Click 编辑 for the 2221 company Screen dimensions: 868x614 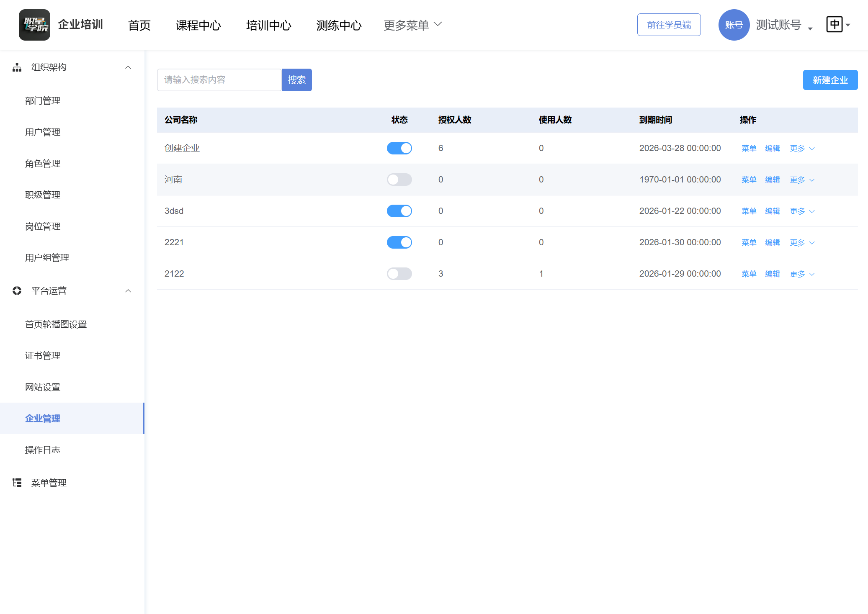pyautogui.click(x=772, y=242)
